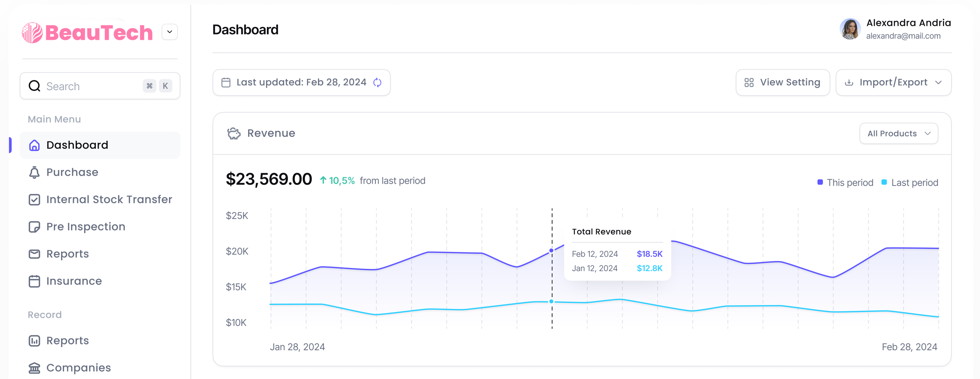Toggle the Last period legend marker
Screen dimensions: 980x379
pos(884,182)
